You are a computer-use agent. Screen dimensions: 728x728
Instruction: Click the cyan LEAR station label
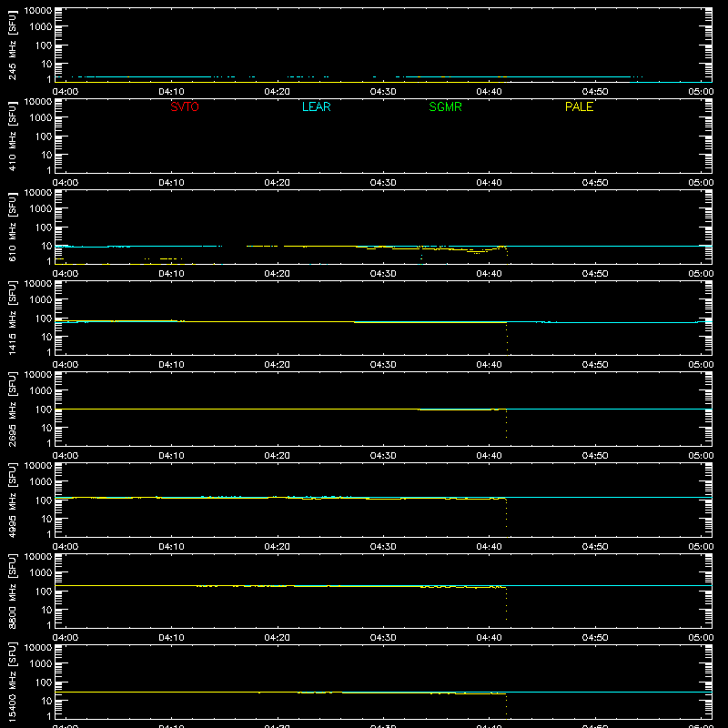pos(316,106)
